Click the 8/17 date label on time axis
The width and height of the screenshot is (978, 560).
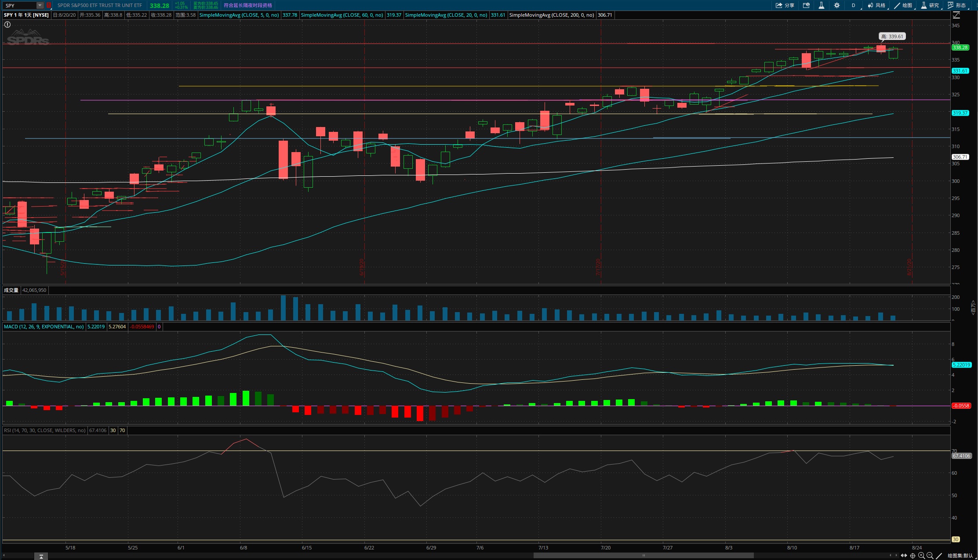(x=854, y=548)
